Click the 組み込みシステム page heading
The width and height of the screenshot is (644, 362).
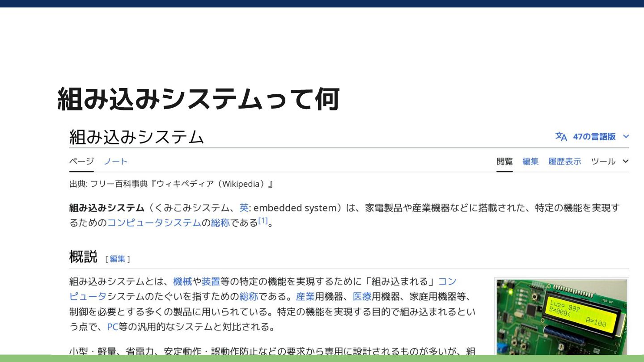point(136,137)
